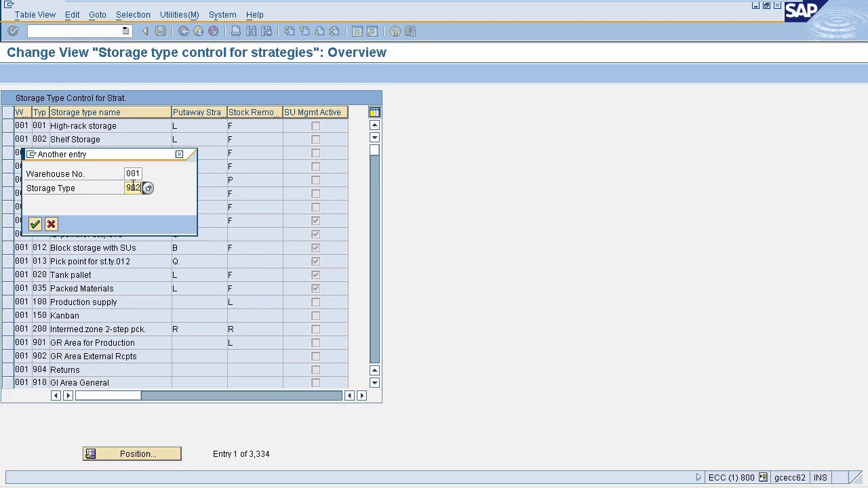Screen dimensions: 868x488
Task: Close the Another entry dialog box
Action: (x=179, y=155)
